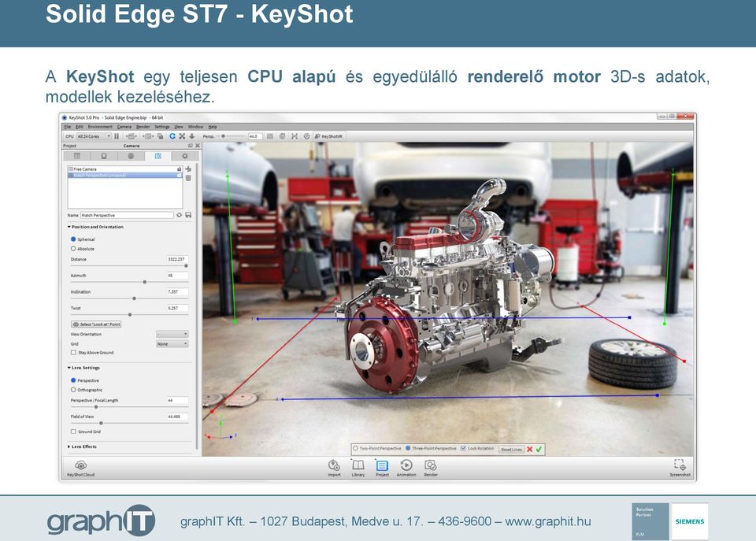Select the Spherical radio button
Viewport: 756px width, 541px height.
[73, 239]
